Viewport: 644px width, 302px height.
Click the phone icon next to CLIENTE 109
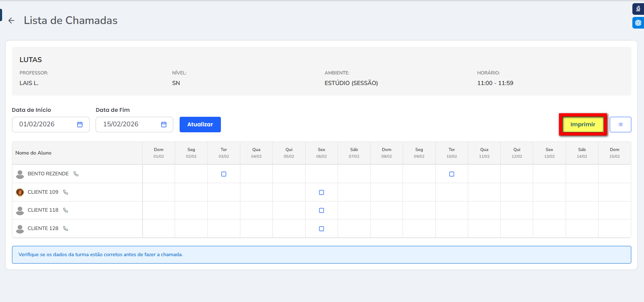click(x=66, y=192)
